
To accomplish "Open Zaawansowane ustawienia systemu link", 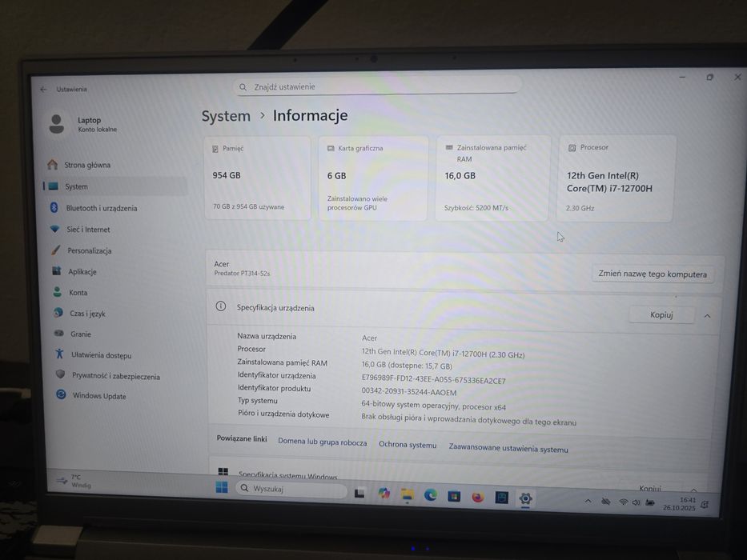I will (508, 449).
